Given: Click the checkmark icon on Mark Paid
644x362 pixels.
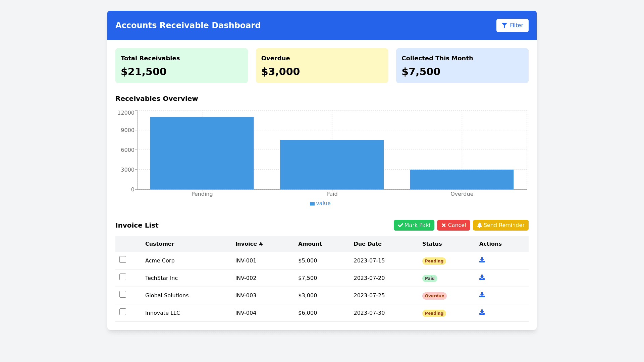Looking at the screenshot, I should tap(400, 226).
